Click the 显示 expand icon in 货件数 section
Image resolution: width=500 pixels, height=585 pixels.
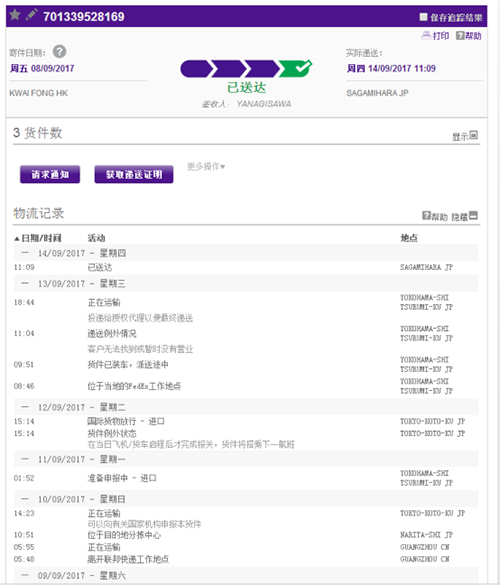474,135
